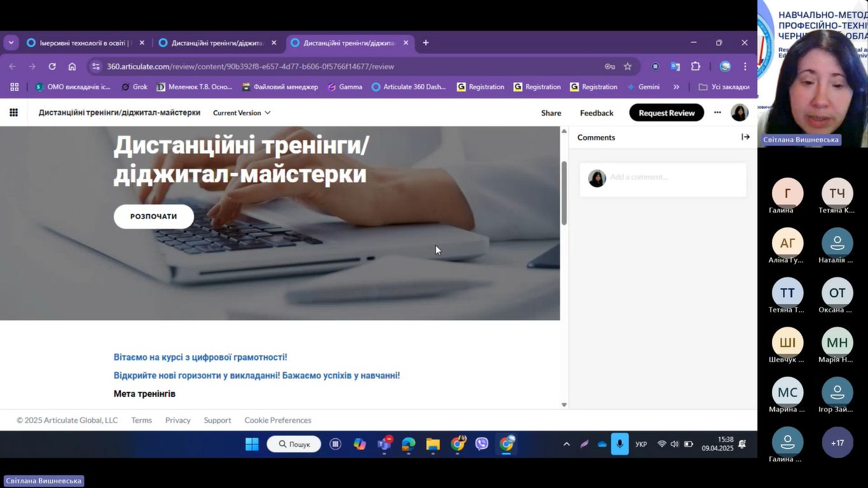Image resolution: width=868 pixels, height=488 pixels.
Task: Open the browser Extensions puzzle icon
Action: (696, 66)
